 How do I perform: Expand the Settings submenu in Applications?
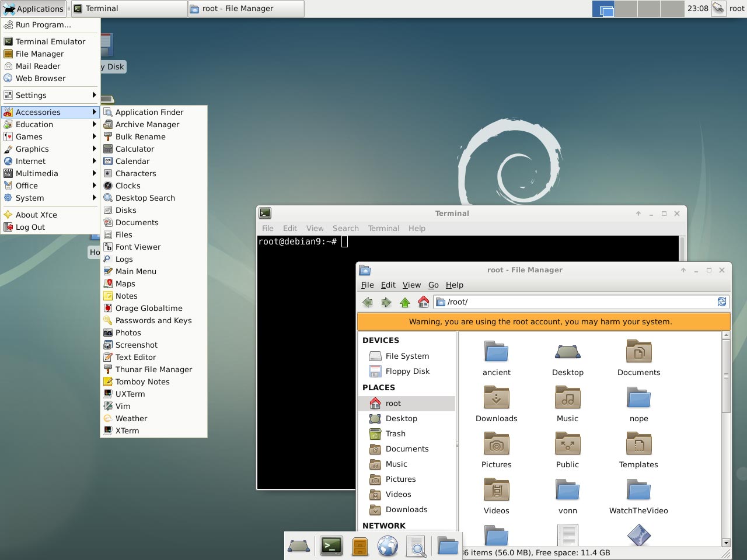point(32,95)
